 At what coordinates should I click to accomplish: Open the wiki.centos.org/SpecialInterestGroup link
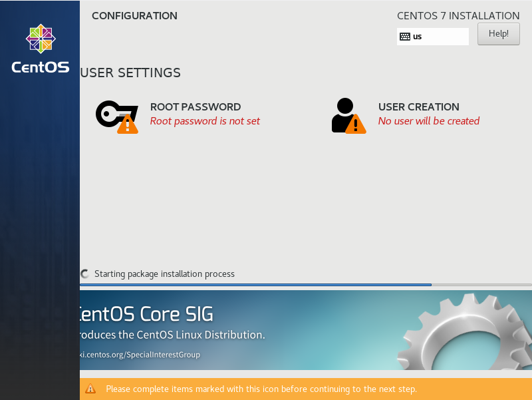[x=136, y=355]
